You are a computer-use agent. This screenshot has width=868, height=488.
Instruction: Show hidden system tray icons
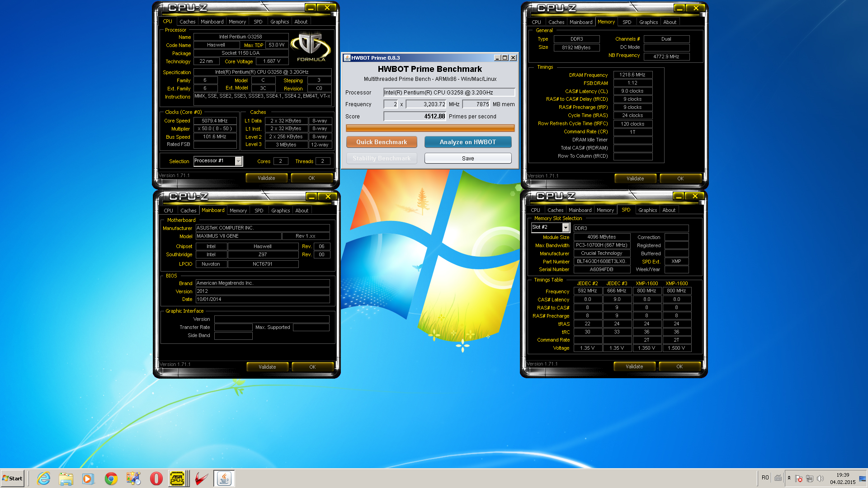coord(789,478)
